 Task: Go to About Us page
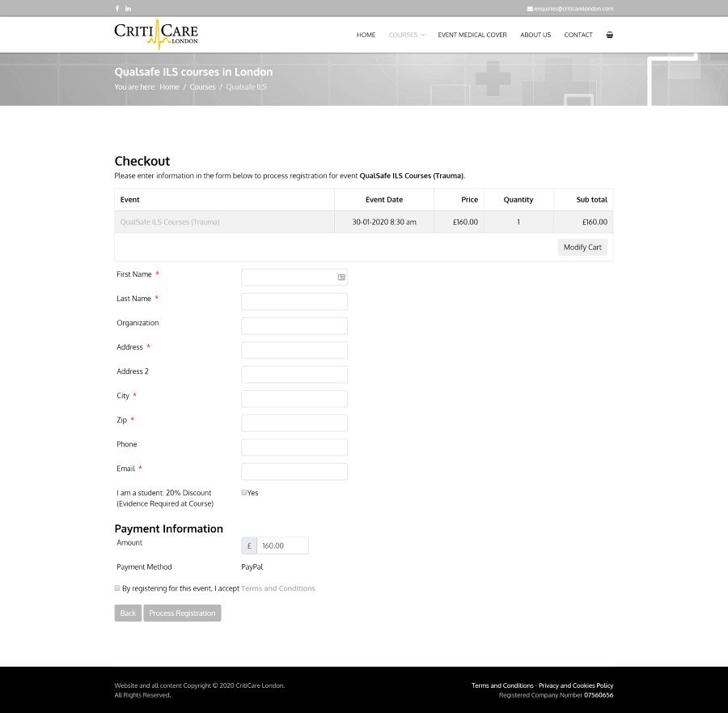535,35
